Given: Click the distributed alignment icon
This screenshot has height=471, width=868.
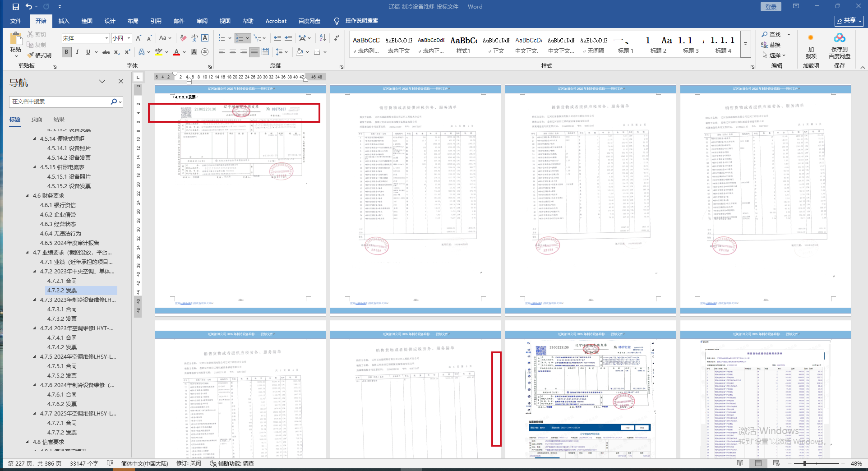Looking at the screenshot, I should (265, 52).
